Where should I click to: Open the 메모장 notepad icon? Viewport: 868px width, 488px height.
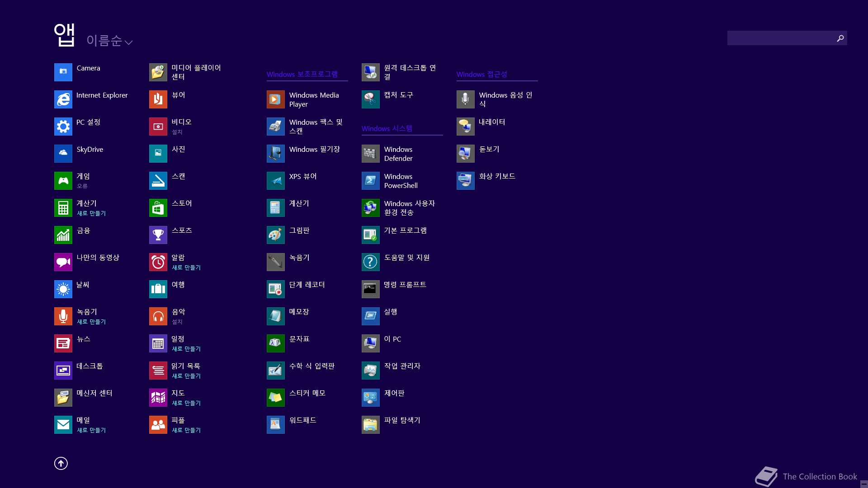(x=276, y=316)
